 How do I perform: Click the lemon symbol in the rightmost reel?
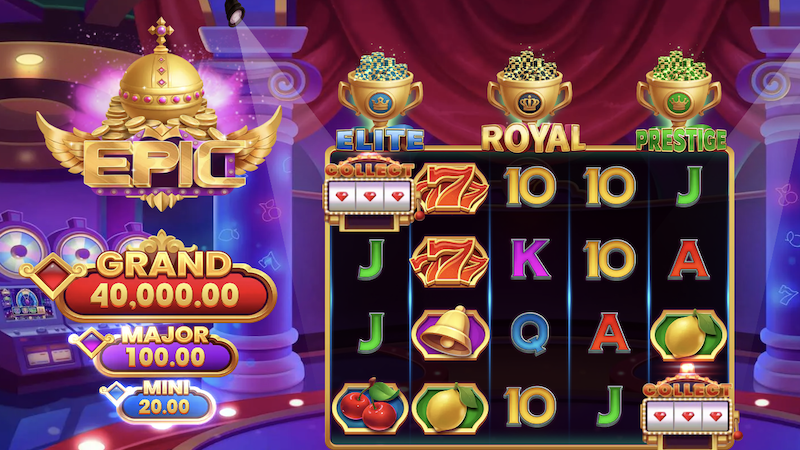(x=688, y=334)
